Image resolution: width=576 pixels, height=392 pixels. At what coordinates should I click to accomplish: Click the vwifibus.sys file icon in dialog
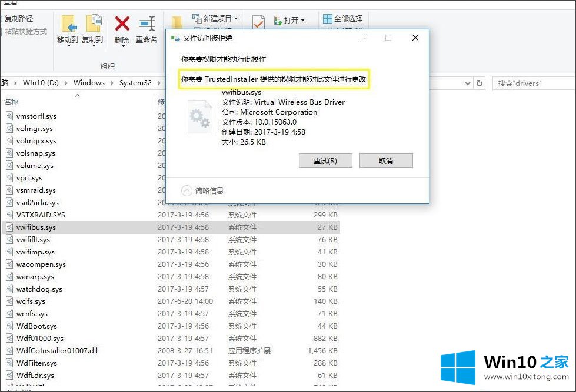pos(200,117)
